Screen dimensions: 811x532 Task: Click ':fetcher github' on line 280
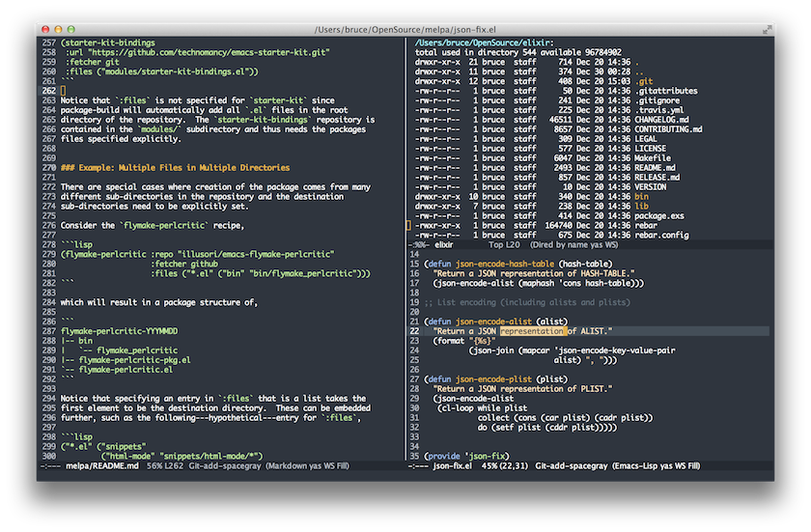(x=184, y=264)
